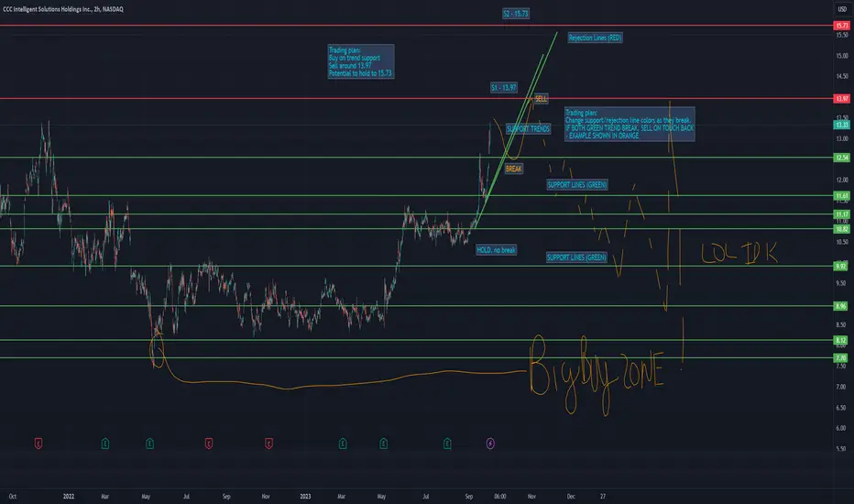This screenshot has height=504, width=854.
Task: Click the 'Dec' label on time axis
Action: (571, 497)
